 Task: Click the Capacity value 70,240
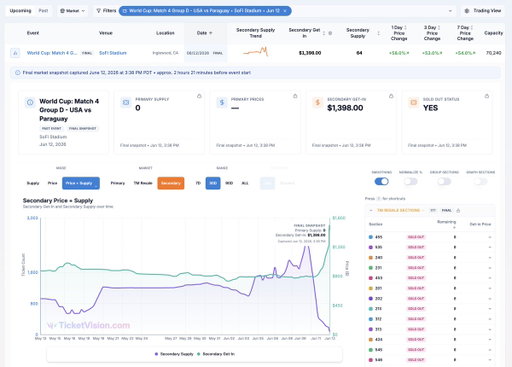coord(494,53)
